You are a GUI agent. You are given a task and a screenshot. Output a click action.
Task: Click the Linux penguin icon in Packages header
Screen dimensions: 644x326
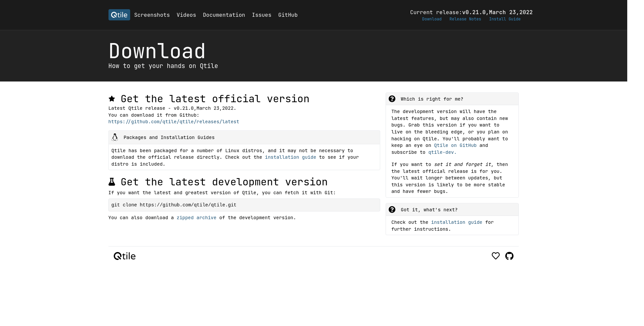(x=115, y=137)
